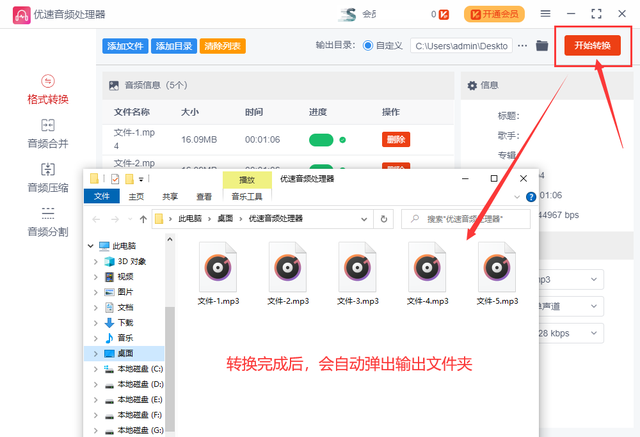Screen dimensions: 640x437
Task: Click the gear icon beside 信息
Action: pyautogui.click(x=472, y=85)
